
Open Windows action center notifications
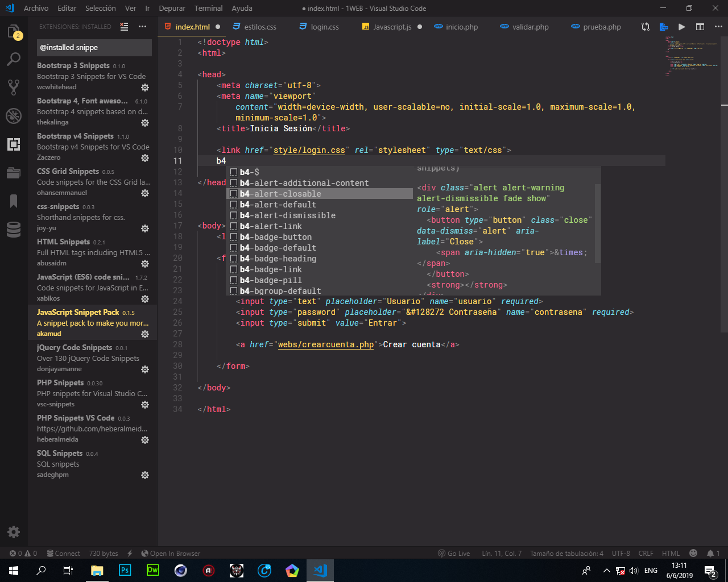tap(710, 571)
